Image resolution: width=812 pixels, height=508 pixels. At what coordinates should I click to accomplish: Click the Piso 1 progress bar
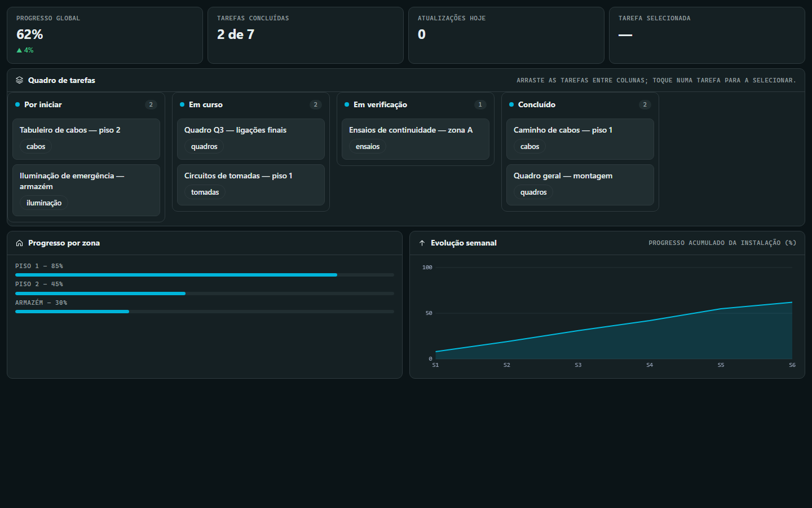[205, 275]
